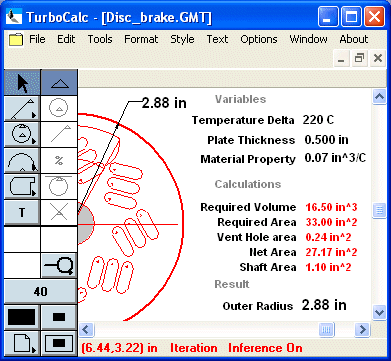This screenshot has width=391, height=361.
Task: Choose the line drawing tool
Action: pos(22,109)
